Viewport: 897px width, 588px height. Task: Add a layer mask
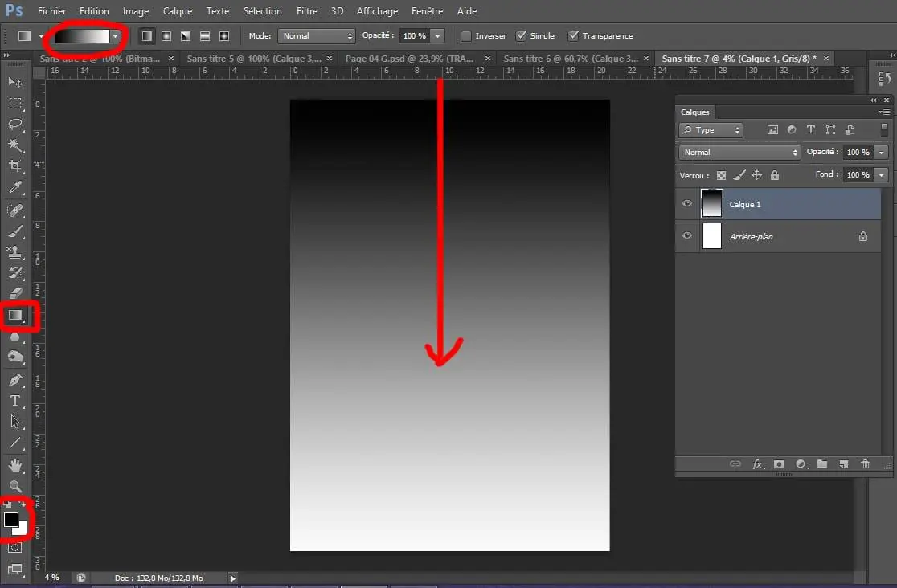point(779,463)
